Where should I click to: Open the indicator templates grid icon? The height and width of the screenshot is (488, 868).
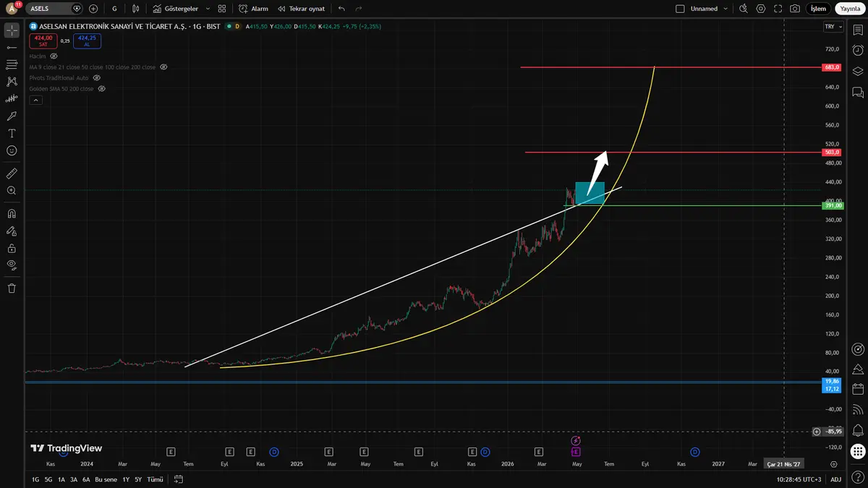[222, 9]
